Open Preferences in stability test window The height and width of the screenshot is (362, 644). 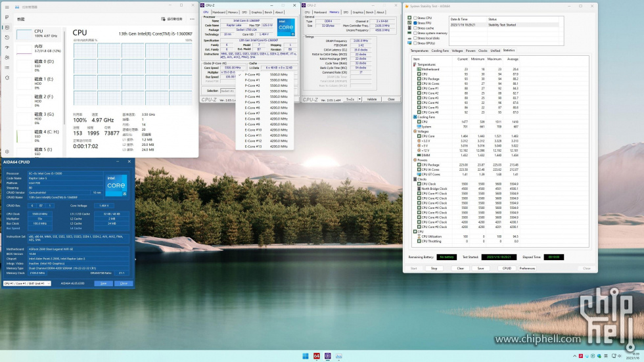pos(527,269)
